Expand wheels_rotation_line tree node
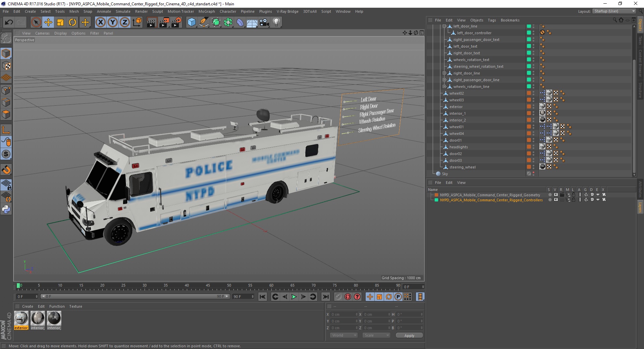The image size is (644, 349). pos(444,87)
